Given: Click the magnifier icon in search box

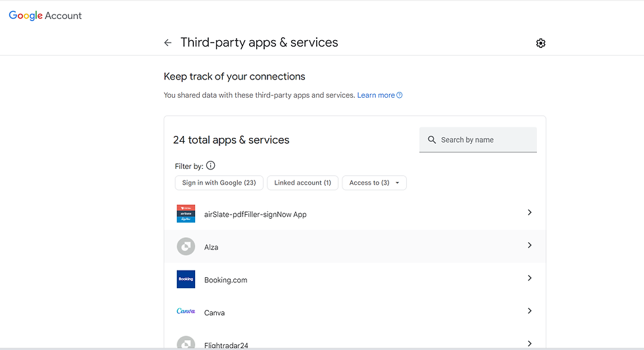Looking at the screenshot, I should pos(432,140).
